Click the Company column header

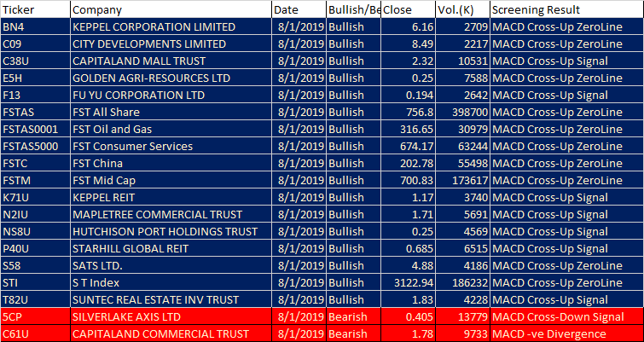pos(171,9)
